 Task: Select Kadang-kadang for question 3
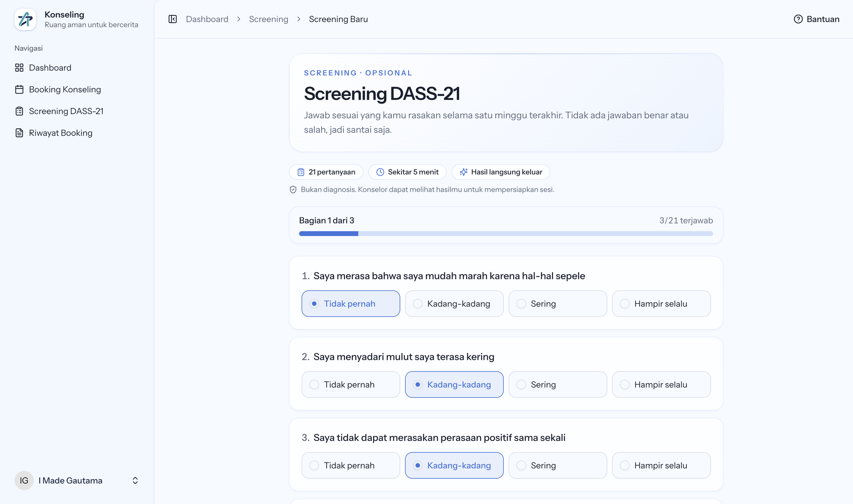pyautogui.click(x=454, y=465)
